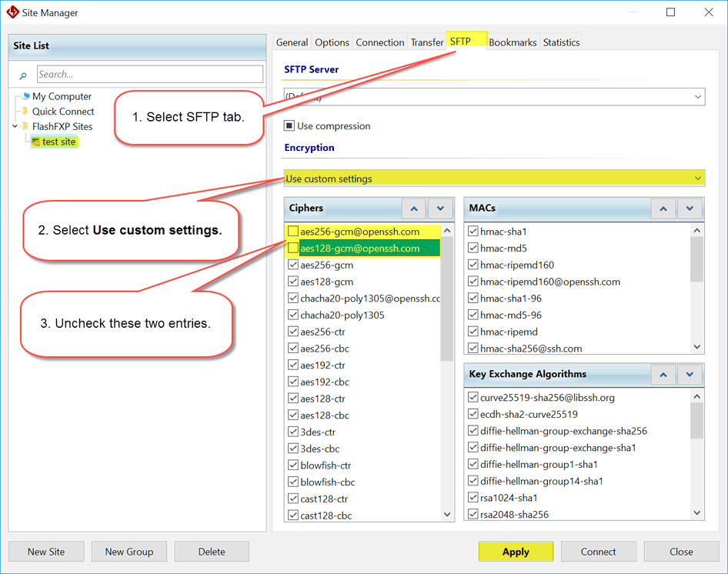Uncheck the hmac-sha1 MAC
This screenshot has height=574, width=728.
tap(473, 231)
